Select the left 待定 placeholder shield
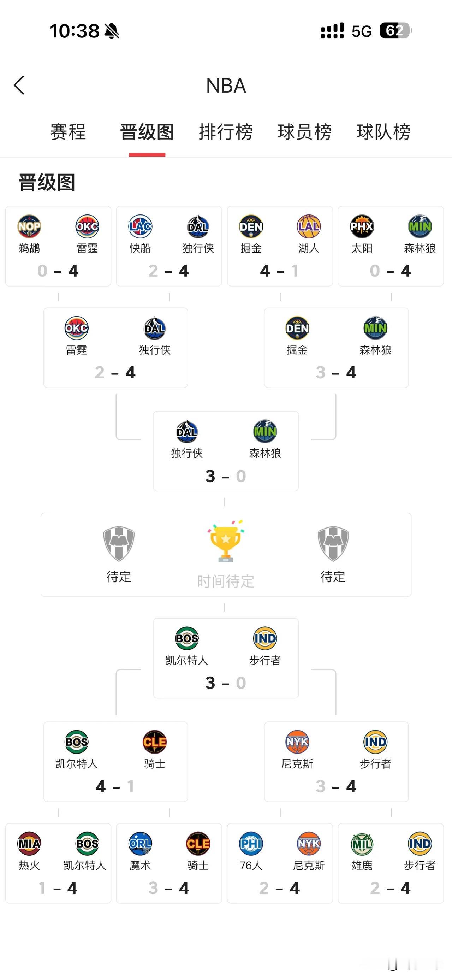This screenshot has width=452, height=980. (118, 542)
